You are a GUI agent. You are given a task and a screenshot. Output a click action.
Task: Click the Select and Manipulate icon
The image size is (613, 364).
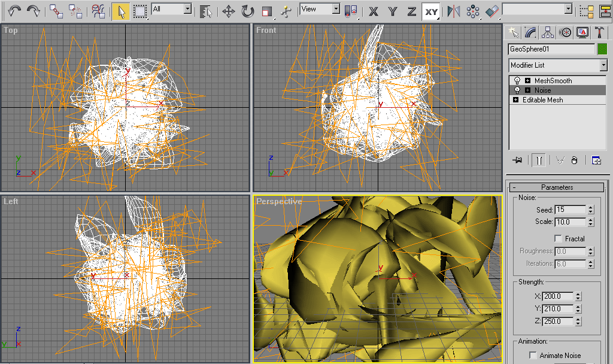pos(286,11)
